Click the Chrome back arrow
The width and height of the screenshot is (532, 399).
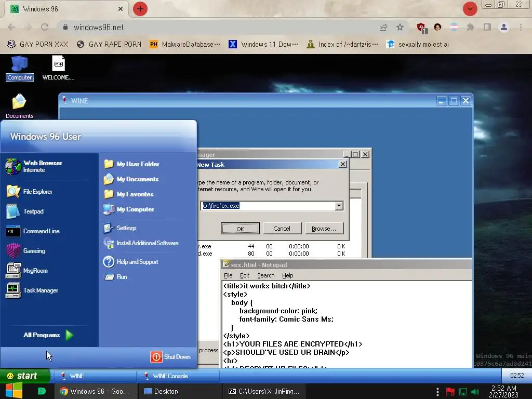coord(11,27)
